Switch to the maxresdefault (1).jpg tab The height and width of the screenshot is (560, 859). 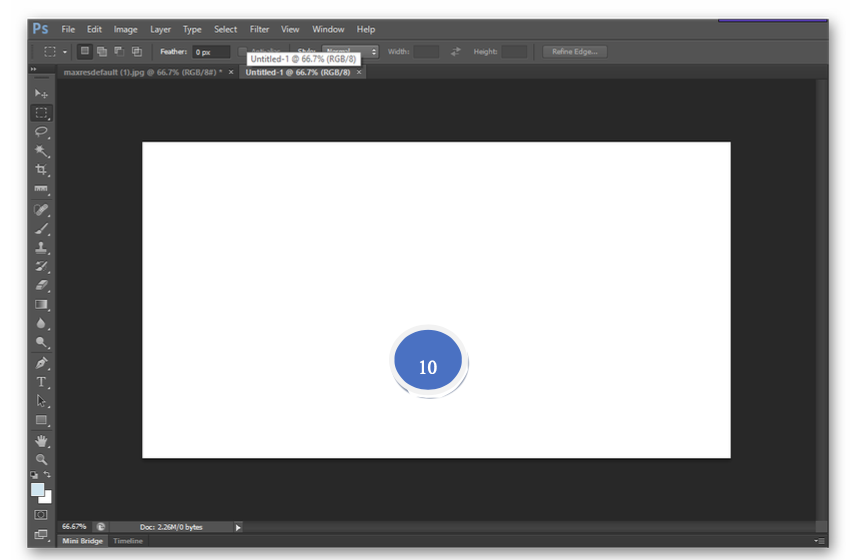141,73
